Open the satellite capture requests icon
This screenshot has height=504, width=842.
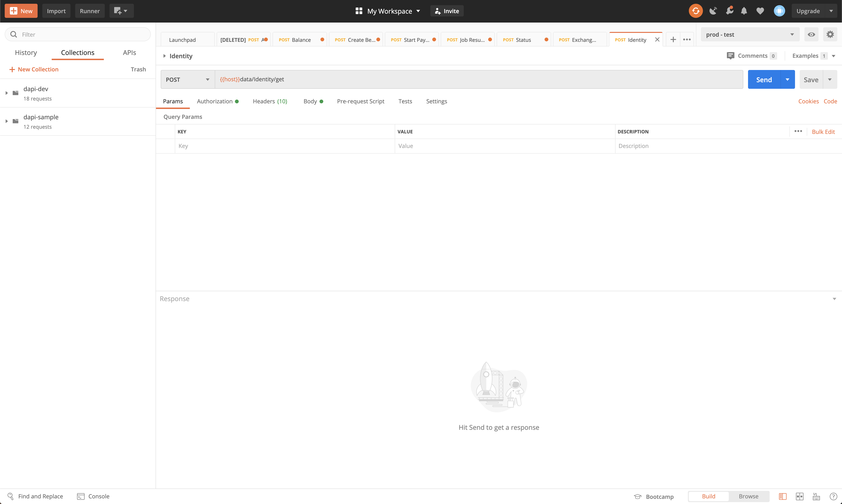tap(713, 11)
